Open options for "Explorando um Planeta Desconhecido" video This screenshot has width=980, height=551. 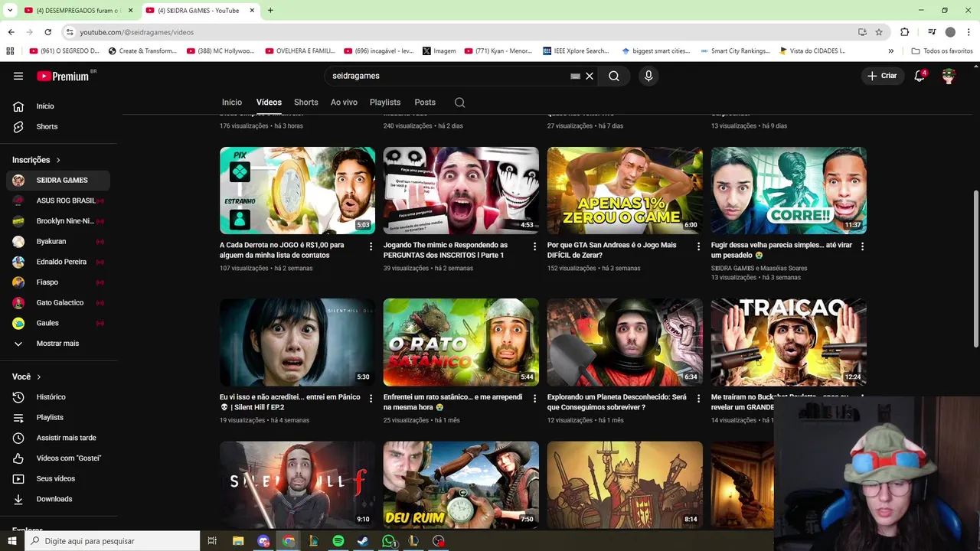click(698, 399)
